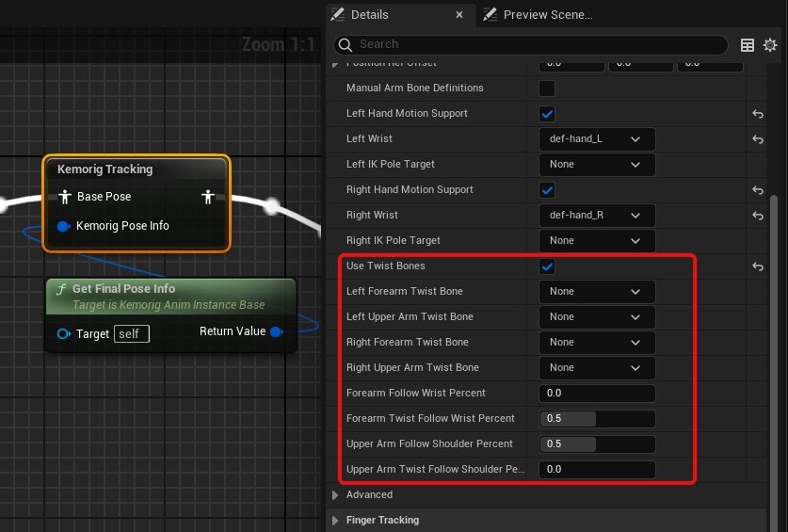
Task: Select the Get Final Pose Info node
Action: [x=123, y=289]
